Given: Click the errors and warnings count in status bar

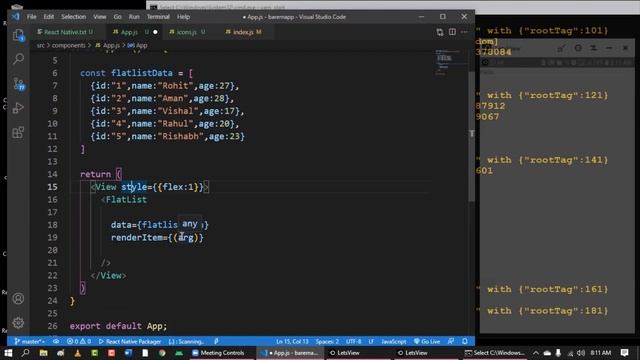Looking at the screenshot, I should click(x=79, y=341).
